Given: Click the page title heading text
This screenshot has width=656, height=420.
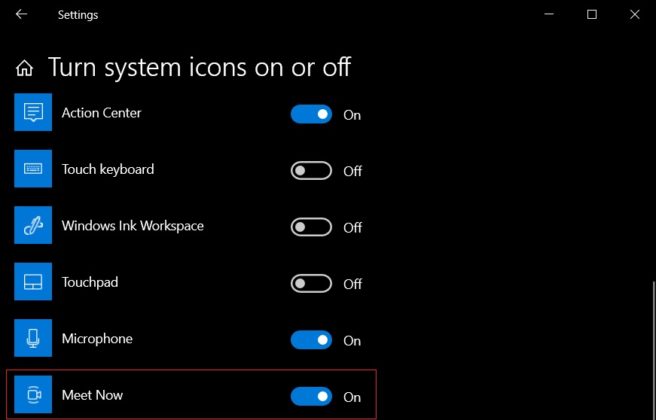Looking at the screenshot, I should (199, 68).
